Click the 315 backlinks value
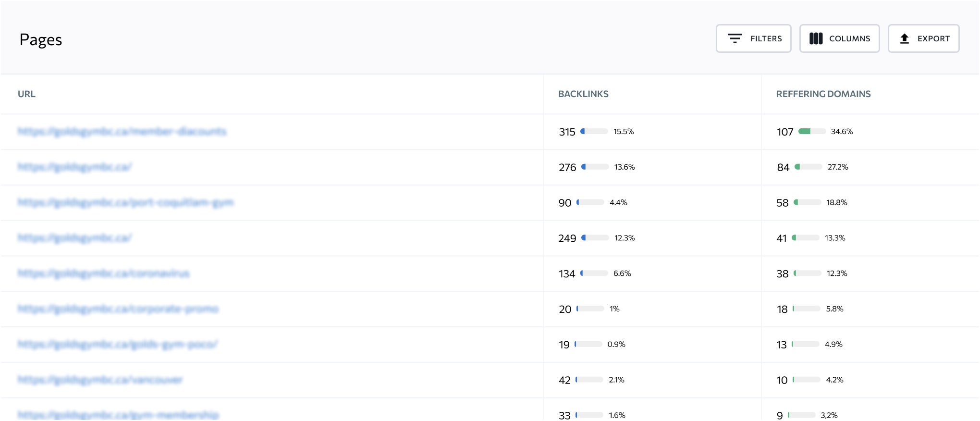The image size is (980, 421). pos(567,132)
